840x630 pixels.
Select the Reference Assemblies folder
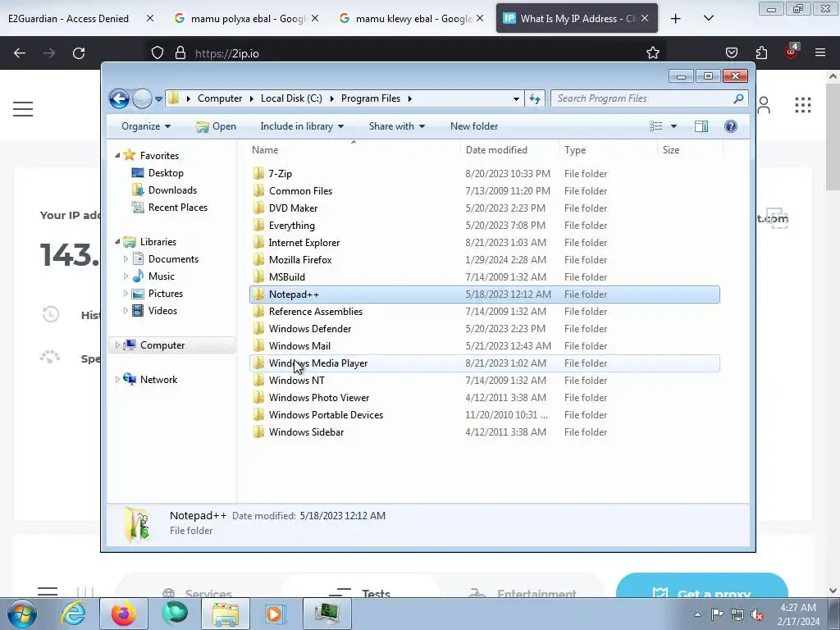click(316, 311)
